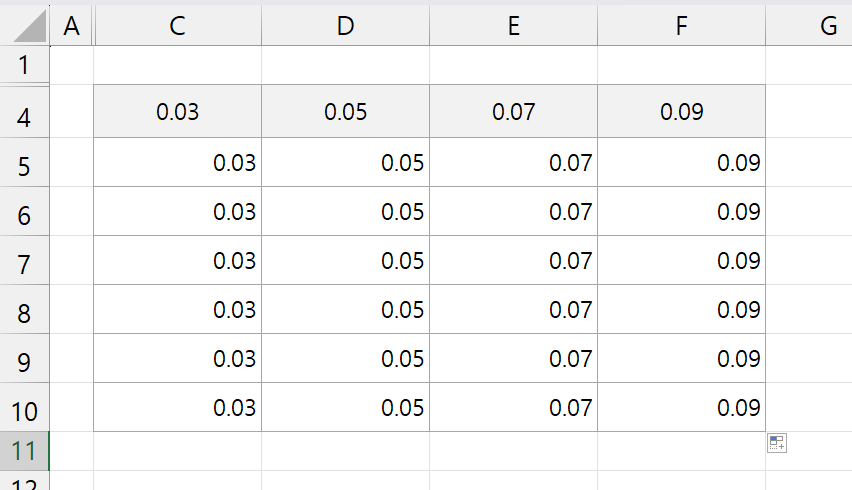Select cell E8 showing 0.07
The height and width of the screenshot is (490, 852).
pos(513,309)
